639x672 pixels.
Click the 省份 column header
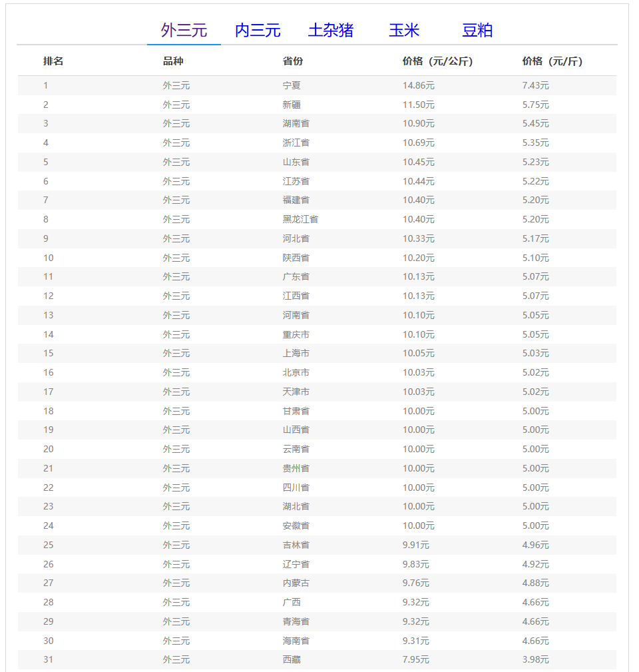click(293, 61)
